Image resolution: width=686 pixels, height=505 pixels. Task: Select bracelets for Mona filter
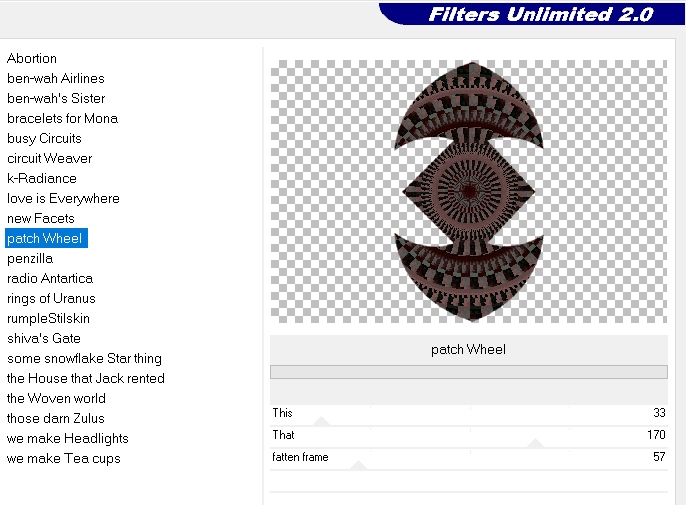coord(62,118)
